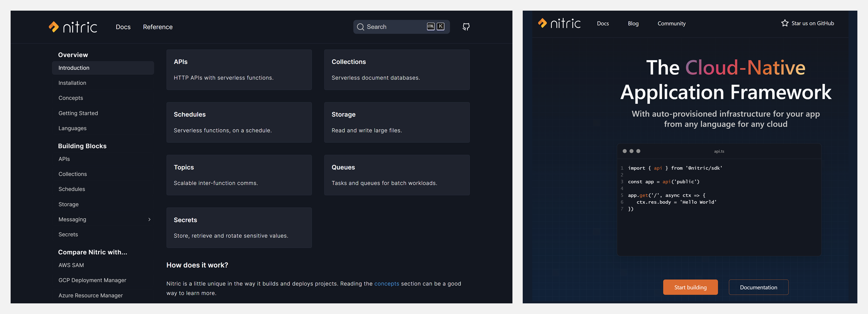Click the search magnifier icon
Screen dimensions: 868x314
(361, 27)
